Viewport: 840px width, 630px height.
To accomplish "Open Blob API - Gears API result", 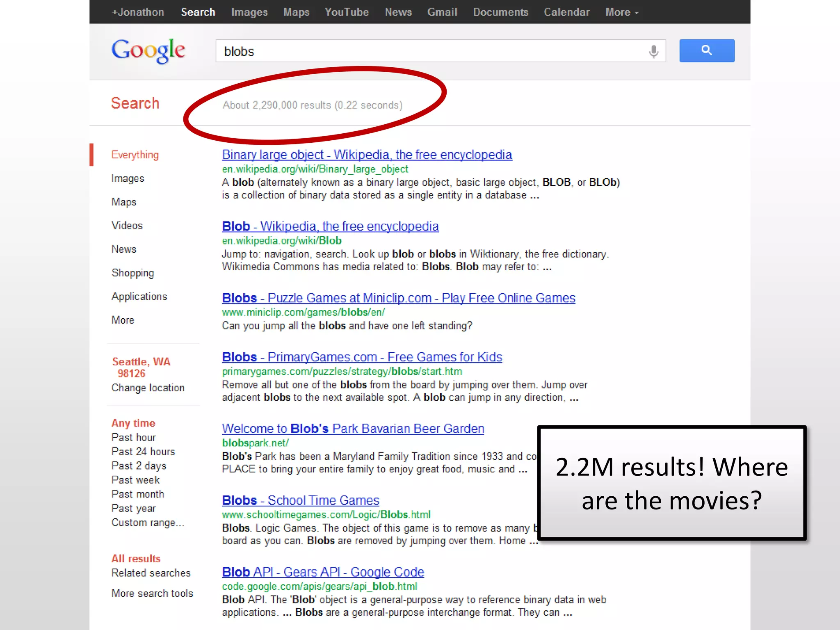I will click(x=323, y=572).
